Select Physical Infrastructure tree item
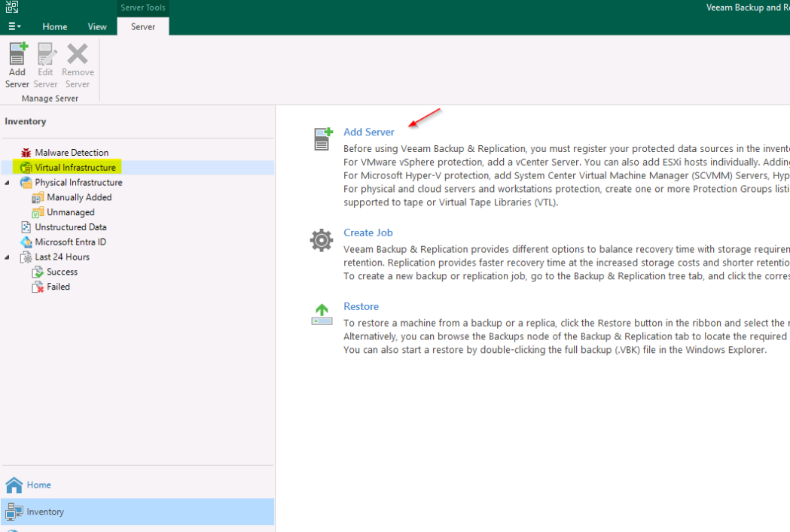The image size is (790, 532). click(78, 182)
